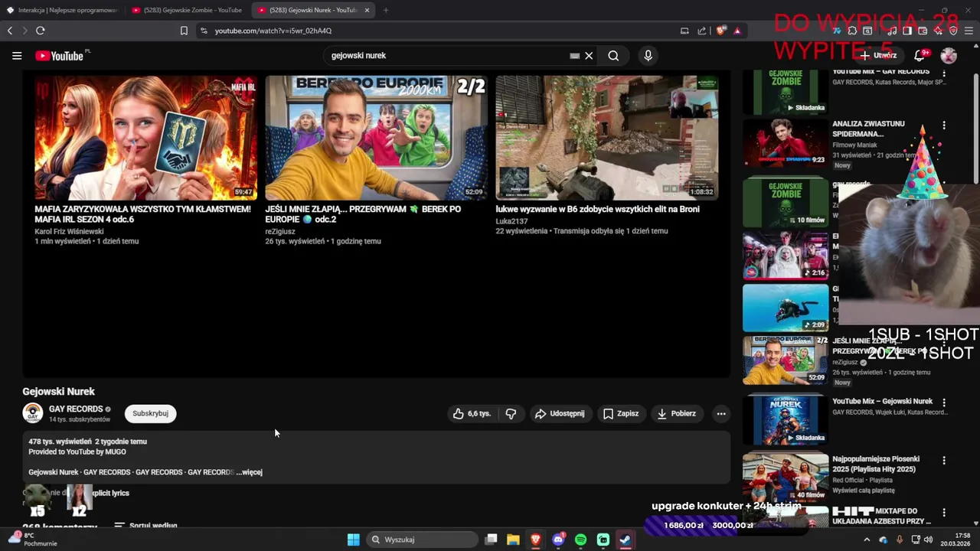Open the 'Sortuj według' comments sort dropdown
Screen dimensions: 980x551
point(145,526)
